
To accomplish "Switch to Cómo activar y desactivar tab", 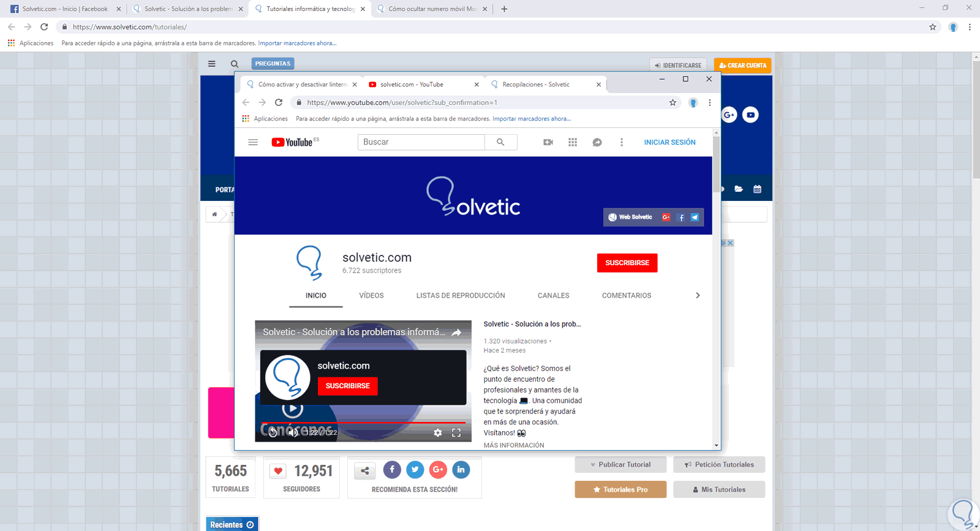I will [301, 85].
